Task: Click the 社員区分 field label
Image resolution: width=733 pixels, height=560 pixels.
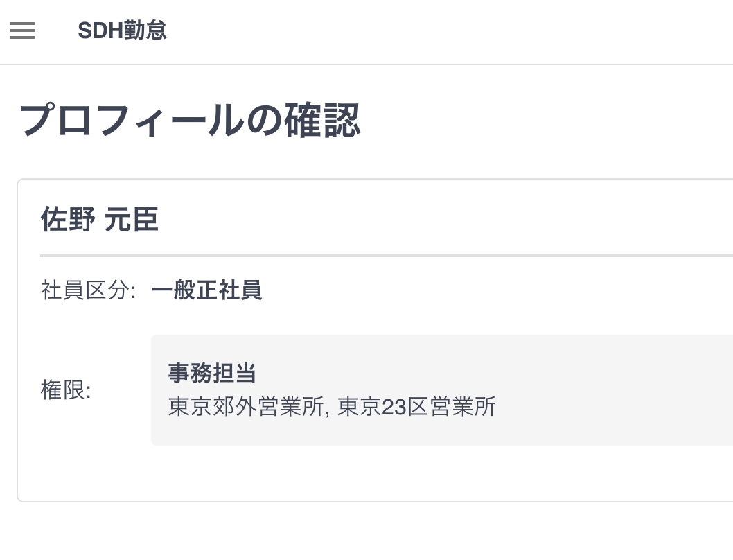Action: pos(88,290)
